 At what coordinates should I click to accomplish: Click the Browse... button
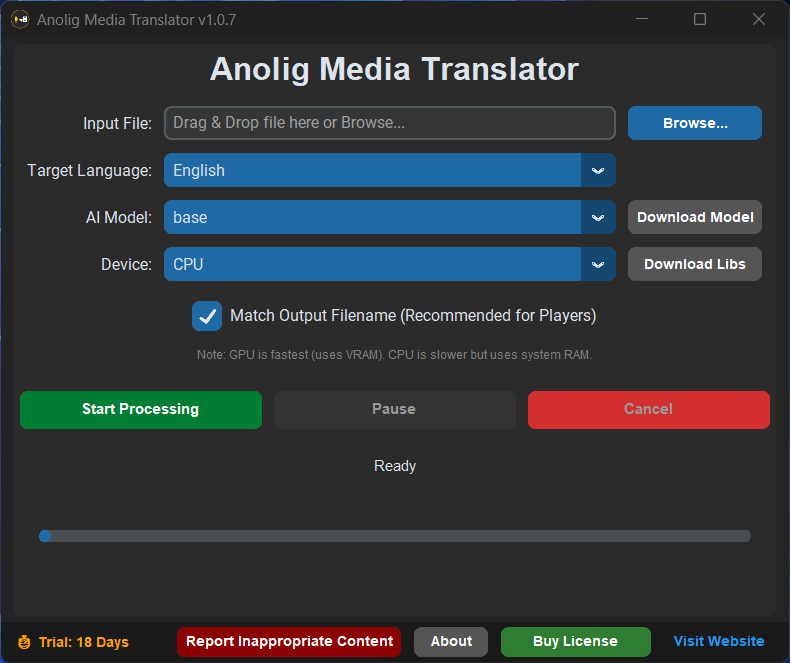(x=695, y=123)
